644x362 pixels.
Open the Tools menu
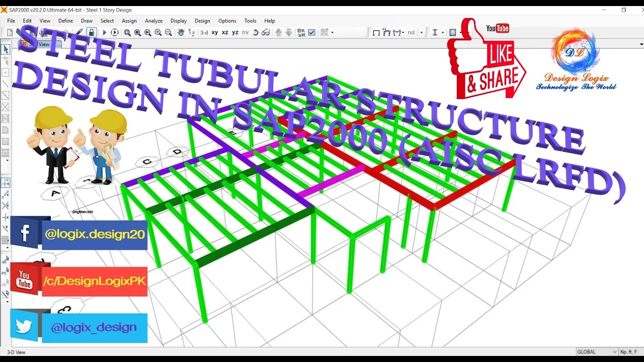point(250,21)
